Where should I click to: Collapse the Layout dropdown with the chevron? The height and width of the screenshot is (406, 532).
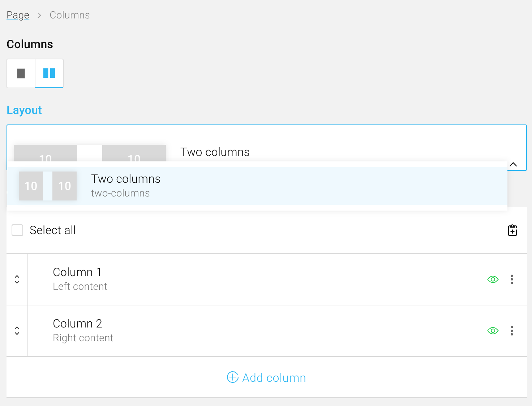(x=513, y=164)
